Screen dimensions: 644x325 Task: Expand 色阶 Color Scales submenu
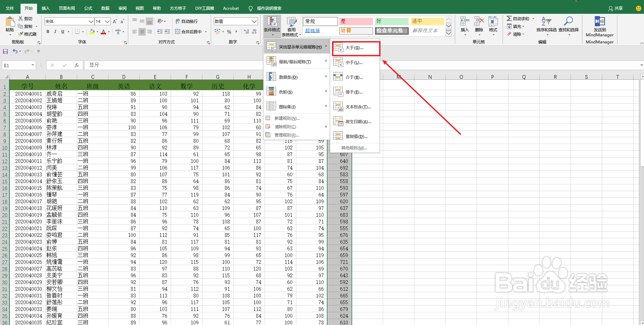tap(297, 92)
